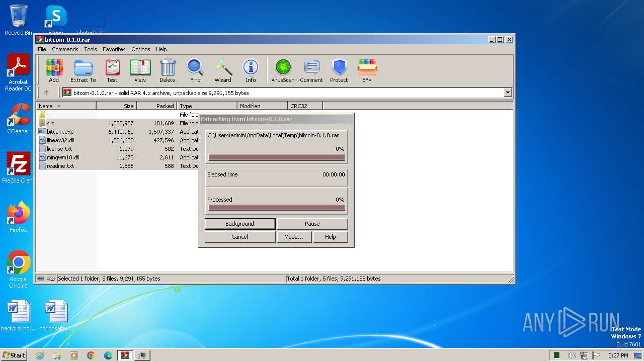This screenshot has height=362, width=644.
Task: Open Google Chrome desktop shortcut
Action: 18,269
